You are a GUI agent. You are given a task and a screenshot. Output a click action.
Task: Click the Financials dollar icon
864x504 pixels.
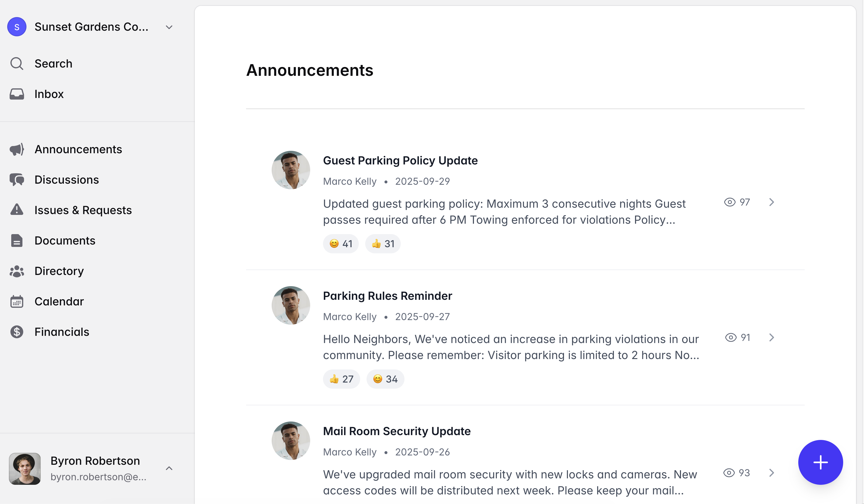[17, 332]
